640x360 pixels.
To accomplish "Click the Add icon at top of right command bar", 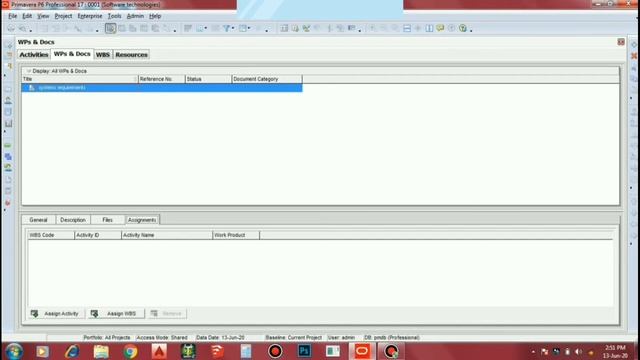I will click(634, 44).
